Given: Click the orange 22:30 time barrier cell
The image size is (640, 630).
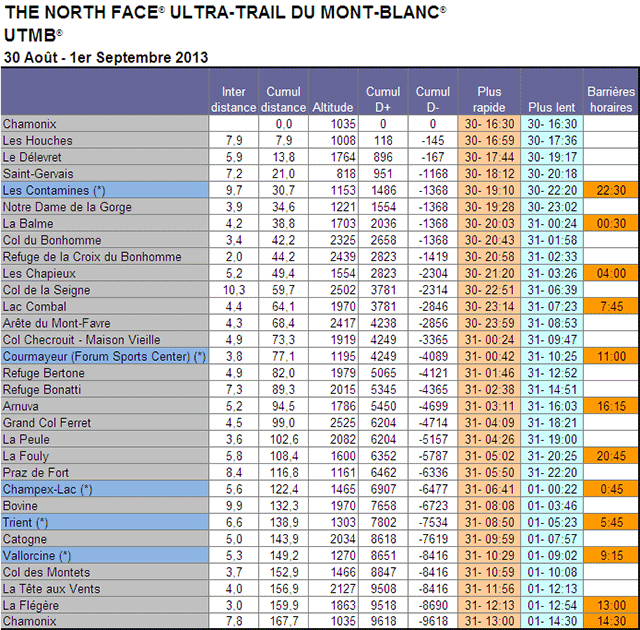Looking at the screenshot, I should (x=610, y=190).
